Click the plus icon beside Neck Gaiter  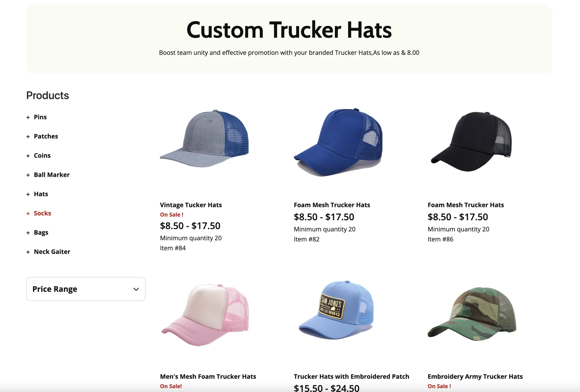[x=28, y=252]
